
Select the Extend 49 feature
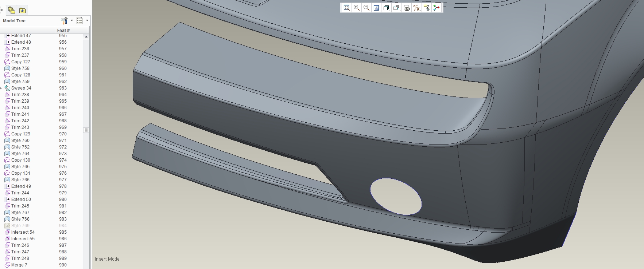pos(21,186)
